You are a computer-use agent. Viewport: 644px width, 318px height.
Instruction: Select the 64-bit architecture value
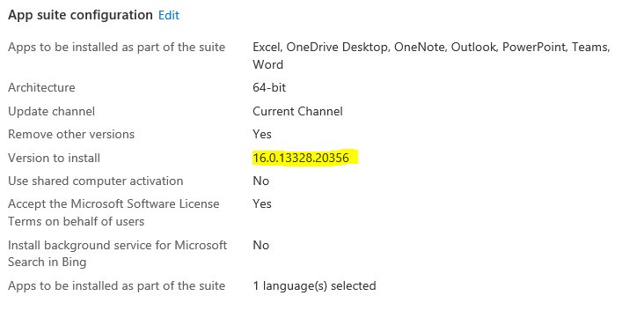click(x=269, y=87)
